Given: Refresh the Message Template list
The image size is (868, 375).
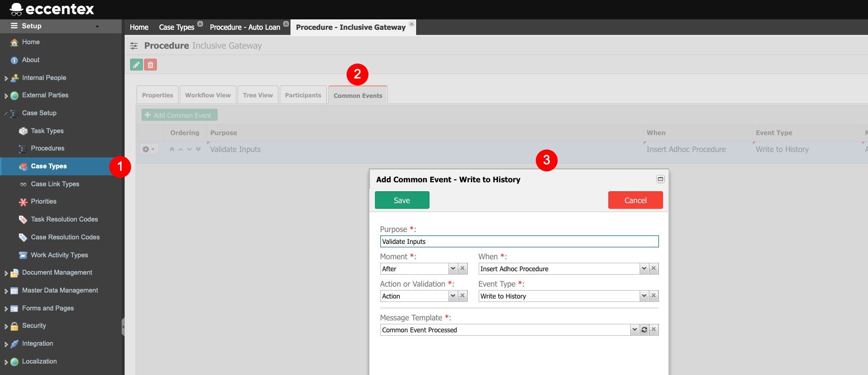Looking at the screenshot, I should pyautogui.click(x=644, y=330).
